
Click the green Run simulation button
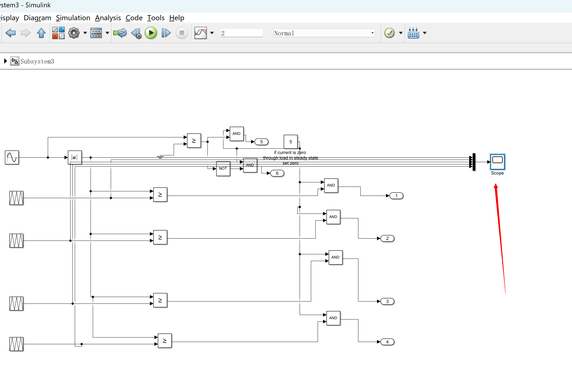pyautogui.click(x=151, y=33)
